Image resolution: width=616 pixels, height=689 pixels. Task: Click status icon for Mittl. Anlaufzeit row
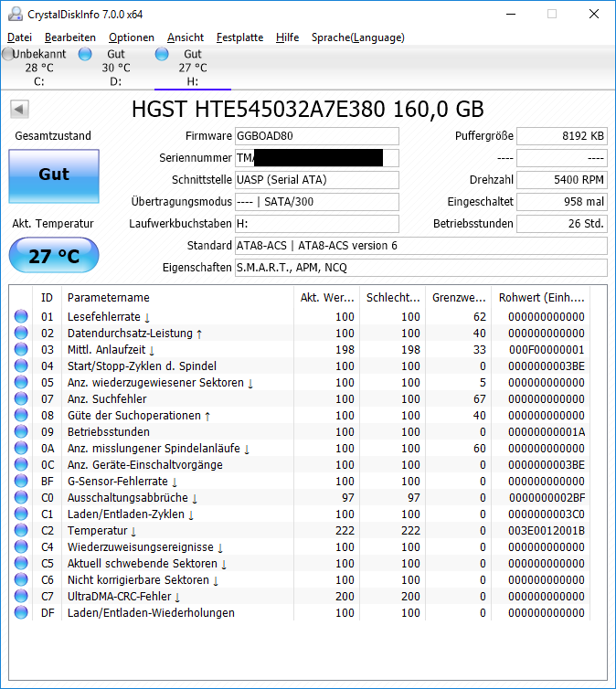21,349
